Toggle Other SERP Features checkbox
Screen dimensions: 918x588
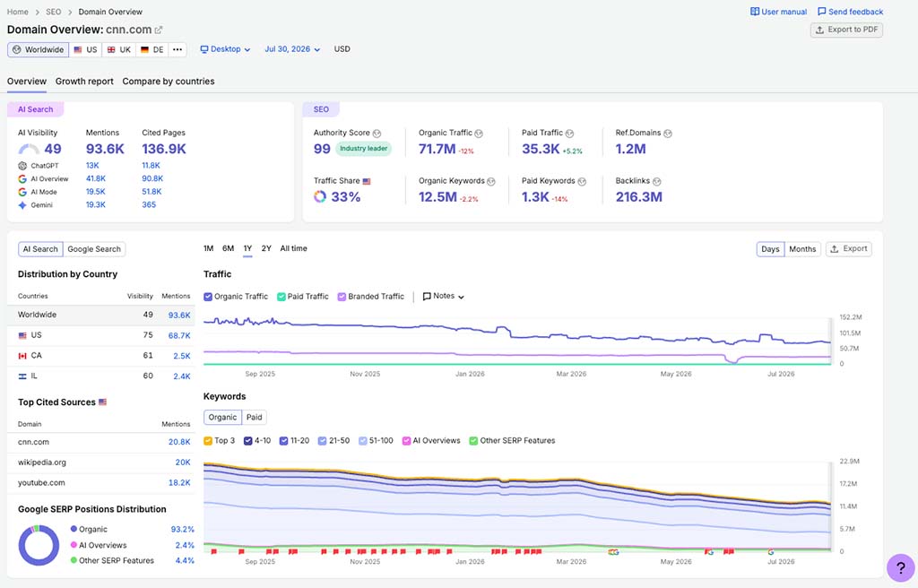(x=473, y=440)
